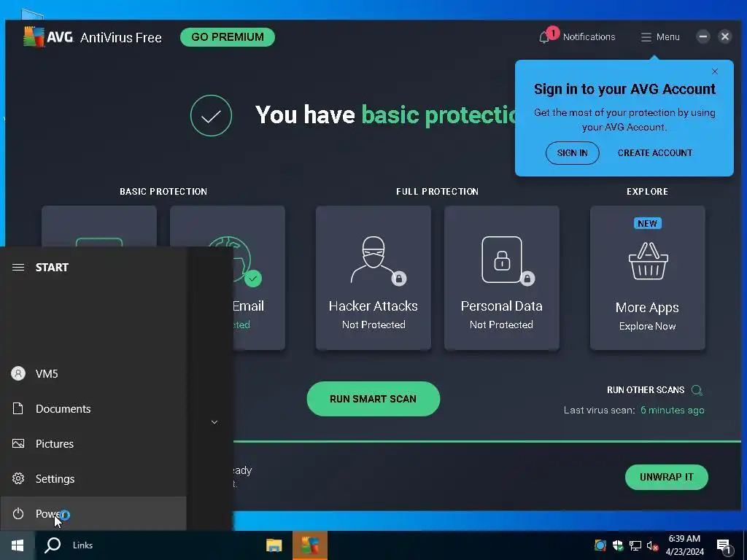Image resolution: width=747 pixels, height=560 pixels.
Task: Open Settings from the Start menu
Action: [93, 478]
